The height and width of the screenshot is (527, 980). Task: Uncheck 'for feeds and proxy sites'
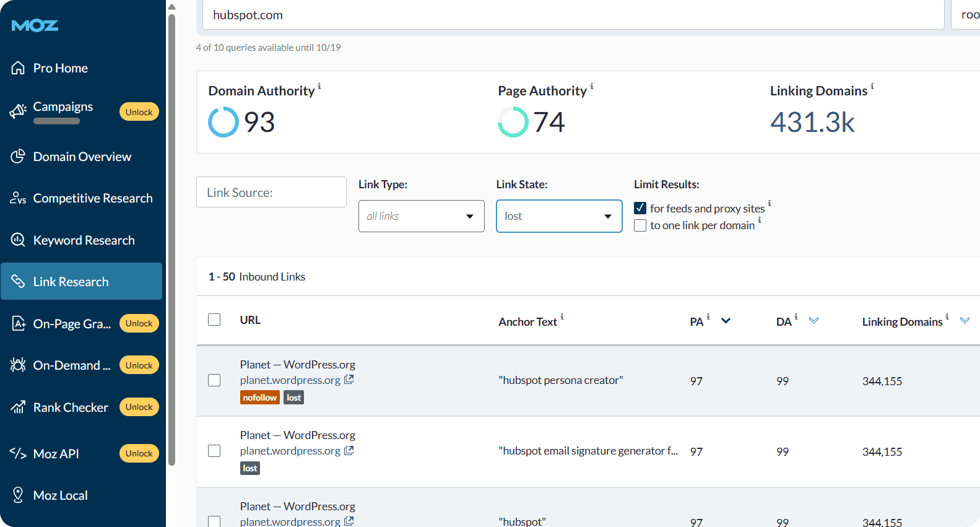point(640,208)
